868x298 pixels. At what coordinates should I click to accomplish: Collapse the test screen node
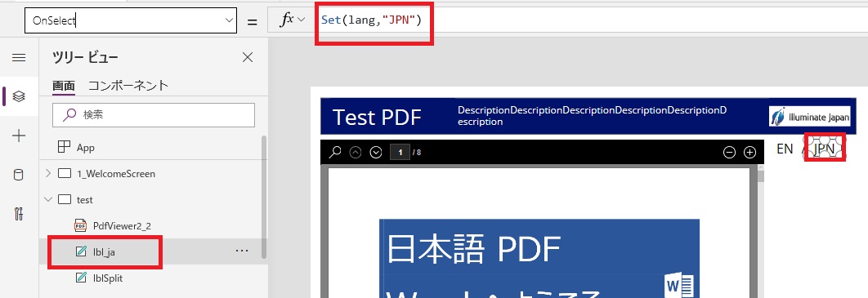[48, 199]
